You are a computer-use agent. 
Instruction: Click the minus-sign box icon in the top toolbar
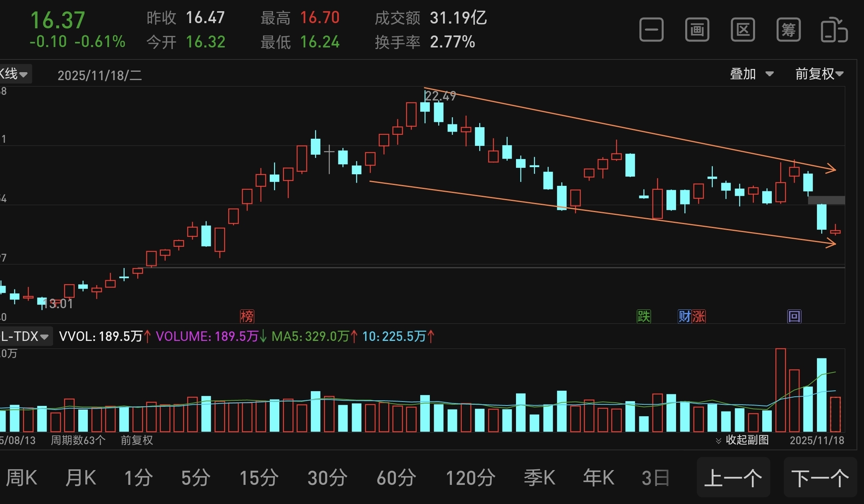click(x=651, y=30)
